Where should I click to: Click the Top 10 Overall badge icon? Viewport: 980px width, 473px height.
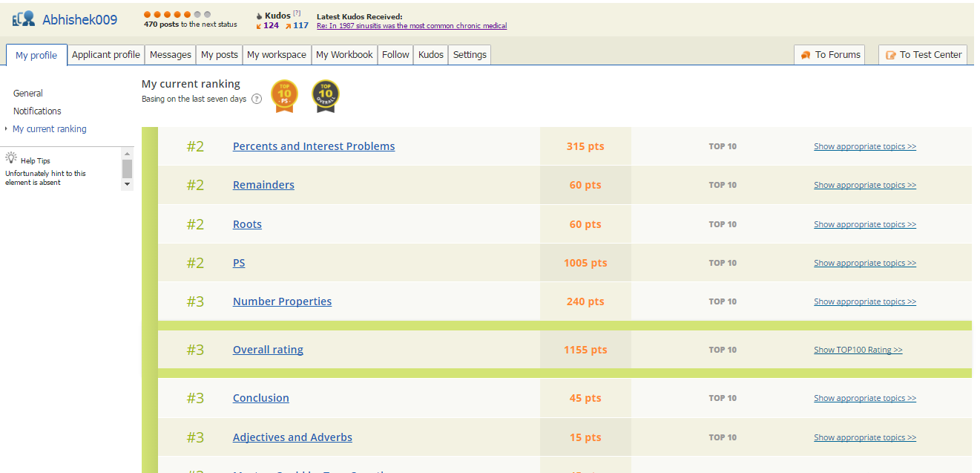[325, 95]
